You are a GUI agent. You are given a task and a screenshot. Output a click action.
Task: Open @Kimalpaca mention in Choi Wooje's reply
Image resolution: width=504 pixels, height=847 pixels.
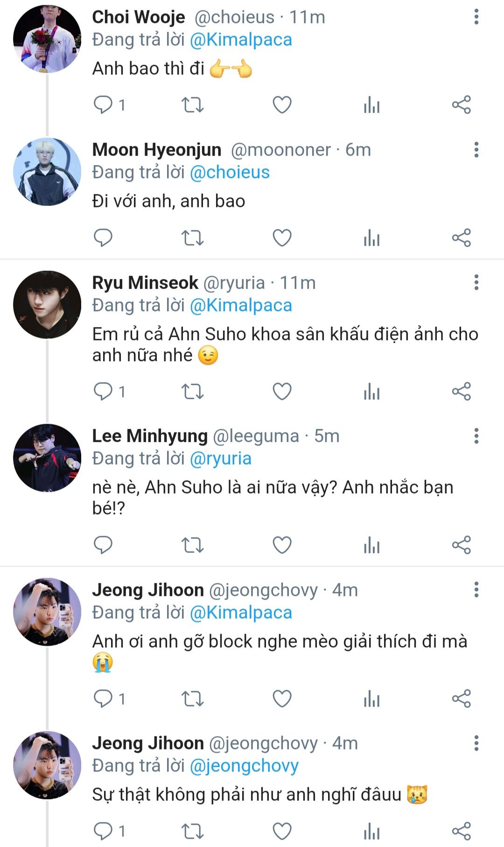click(241, 40)
